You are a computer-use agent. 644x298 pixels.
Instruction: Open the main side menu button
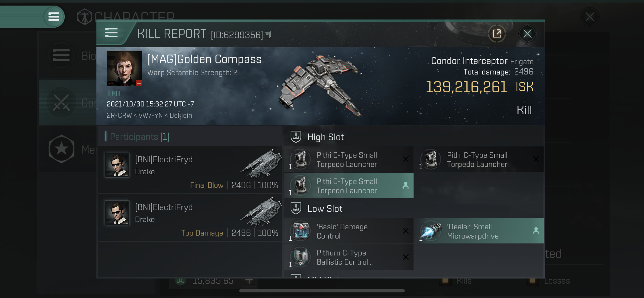click(54, 17)
